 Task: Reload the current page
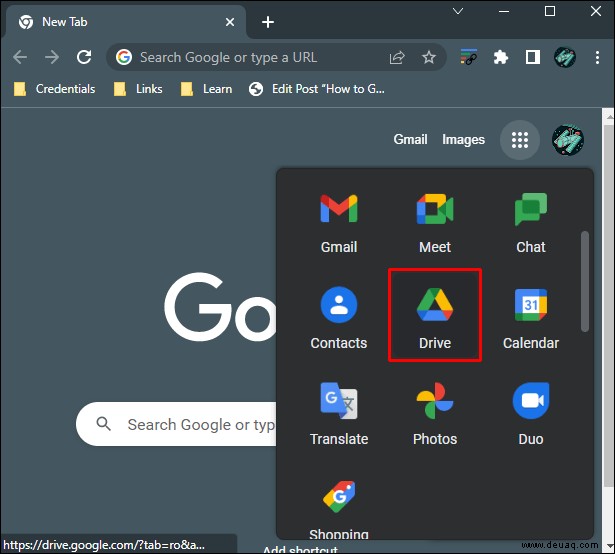[x=84, y=57]
